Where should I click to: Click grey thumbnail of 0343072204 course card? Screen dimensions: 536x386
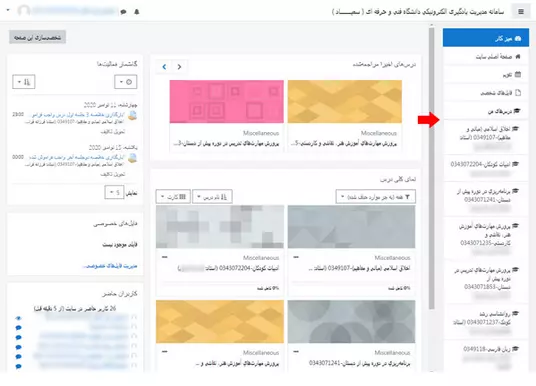point(220,227)
